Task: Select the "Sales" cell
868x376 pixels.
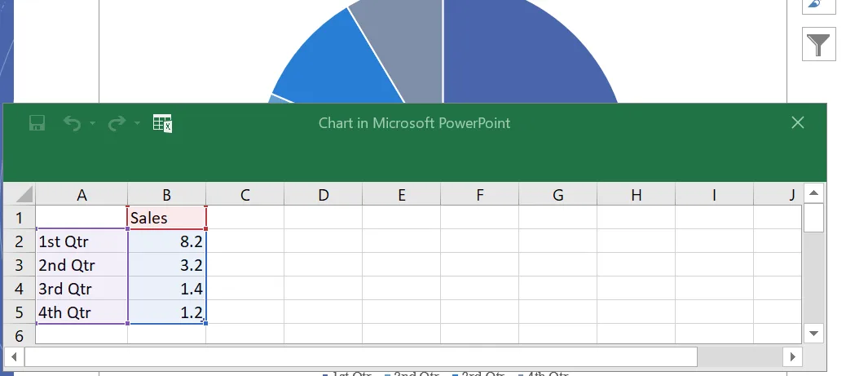Action: 166,218
